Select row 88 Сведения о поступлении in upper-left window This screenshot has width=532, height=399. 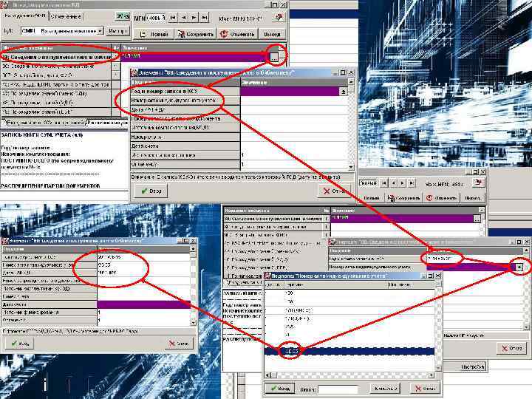57,57
